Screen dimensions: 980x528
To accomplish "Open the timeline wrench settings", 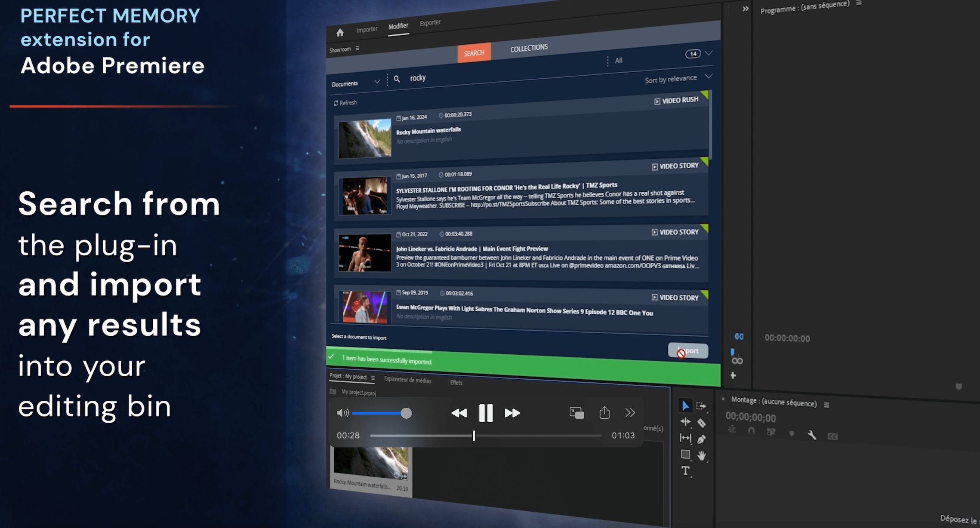I will [x=812, y=435].
